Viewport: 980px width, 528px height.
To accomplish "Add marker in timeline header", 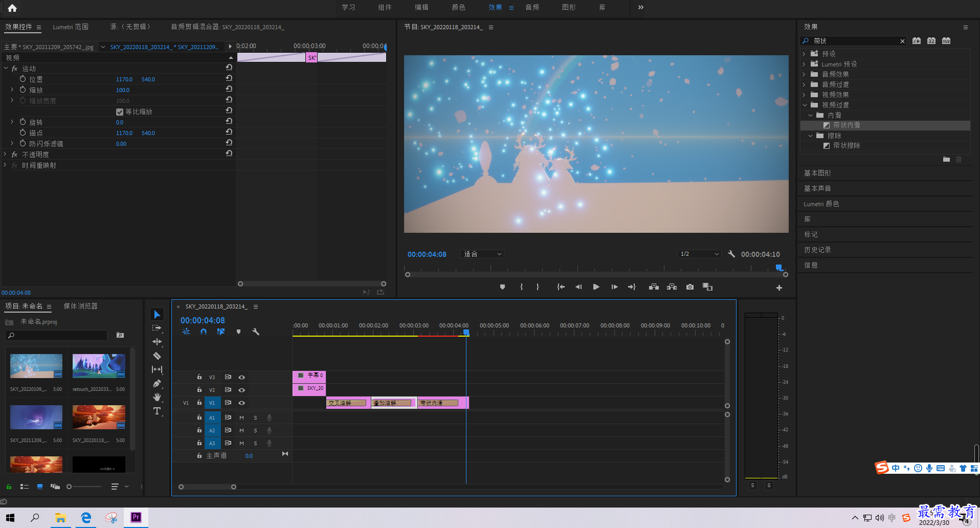I will coord(238,332).
